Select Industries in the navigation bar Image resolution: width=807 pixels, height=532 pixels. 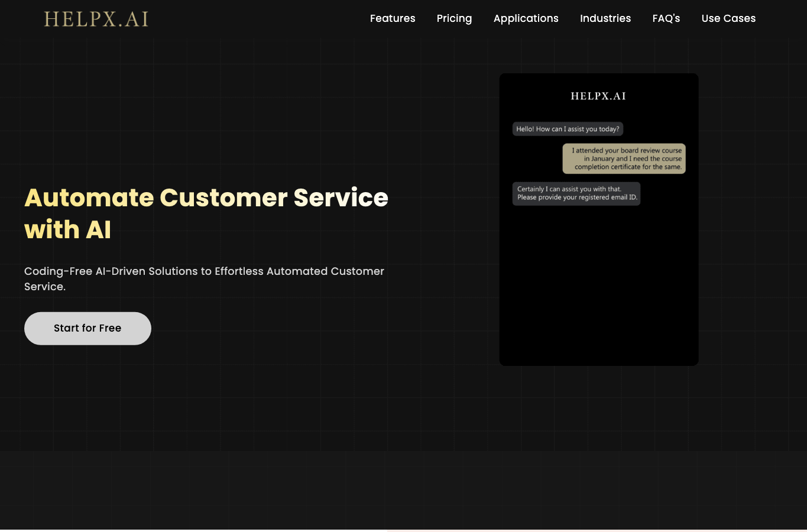click(605, 18)
